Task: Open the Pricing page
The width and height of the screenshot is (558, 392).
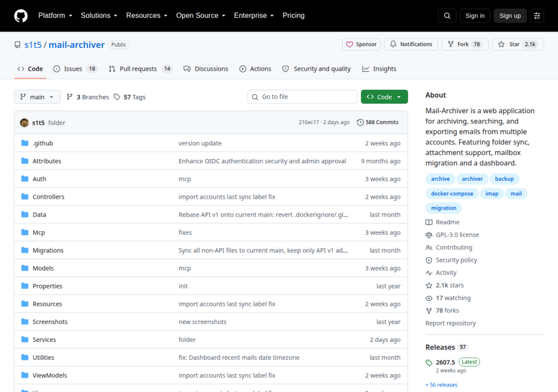Action: click(x=294, y=16)
